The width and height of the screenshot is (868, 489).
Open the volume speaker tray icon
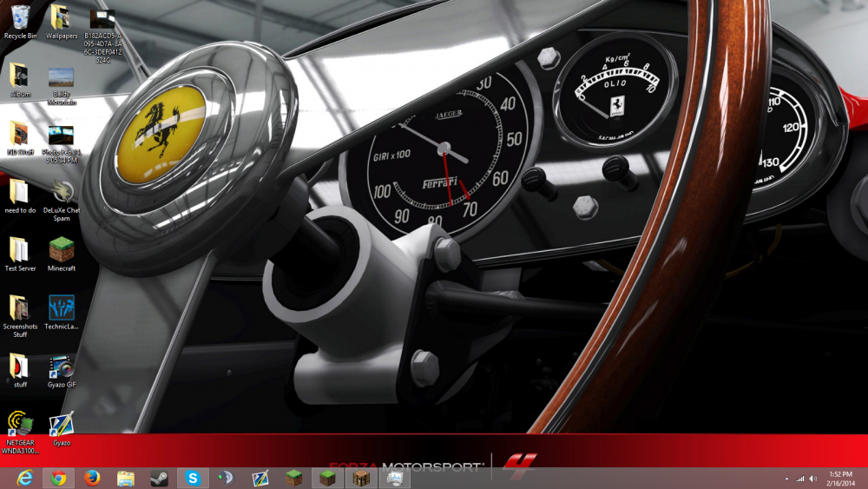pos(812,479)
